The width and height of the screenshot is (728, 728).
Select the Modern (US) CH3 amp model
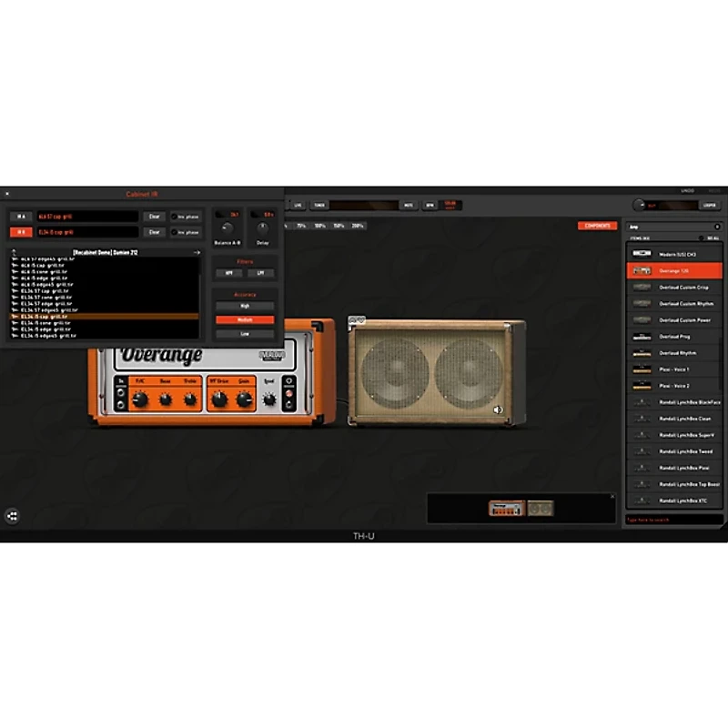pyautogui.click(x=678, y=255)
